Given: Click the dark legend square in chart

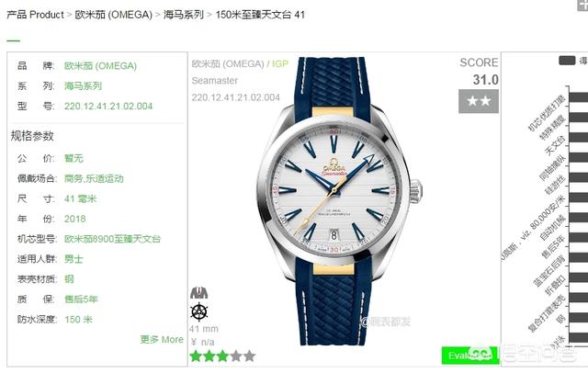Looking at the screenshot, I should pos(567,61).
